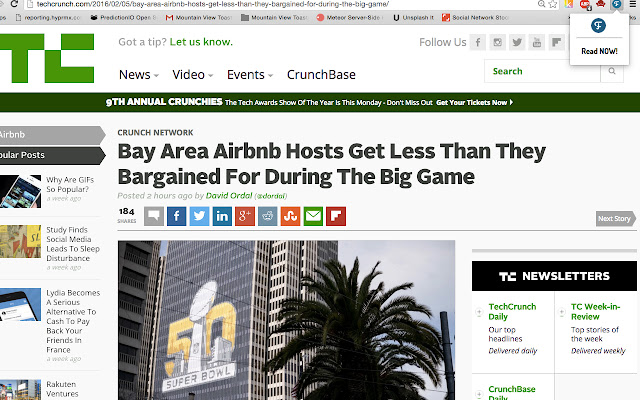This screenshot has height=400, width=640.
Task: Share article on Twitter
Action: click(x=199, y=216)
